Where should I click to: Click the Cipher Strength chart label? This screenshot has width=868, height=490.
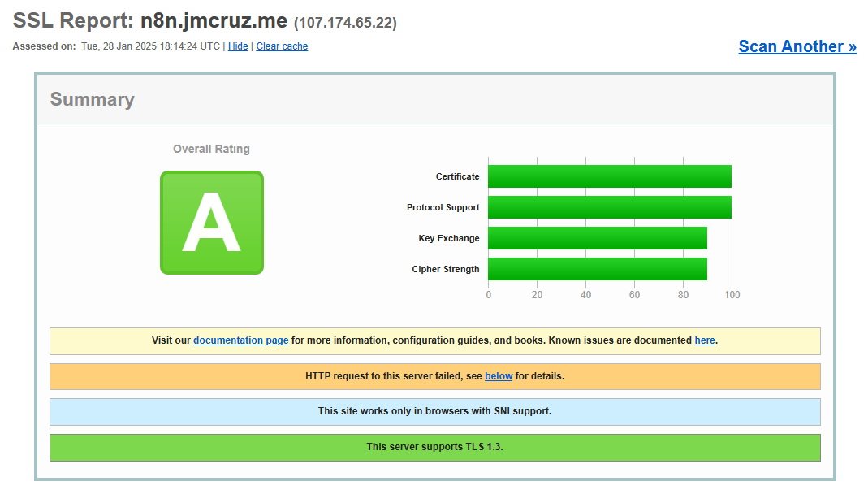tap(446, 269)
